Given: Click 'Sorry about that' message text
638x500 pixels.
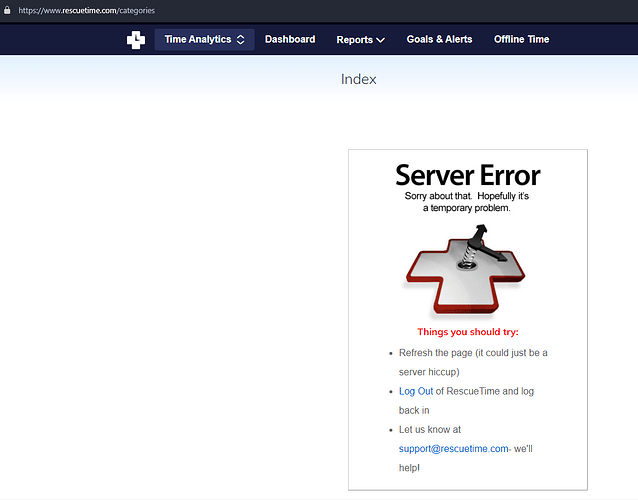Looking at the screenshot, I should pyautogui.click(x=467, y=202).
